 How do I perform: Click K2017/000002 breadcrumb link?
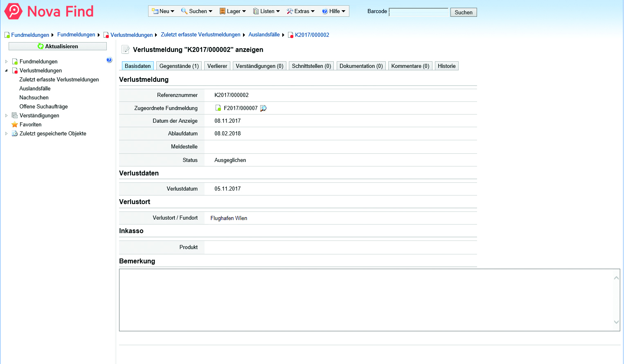coord(312,35)
